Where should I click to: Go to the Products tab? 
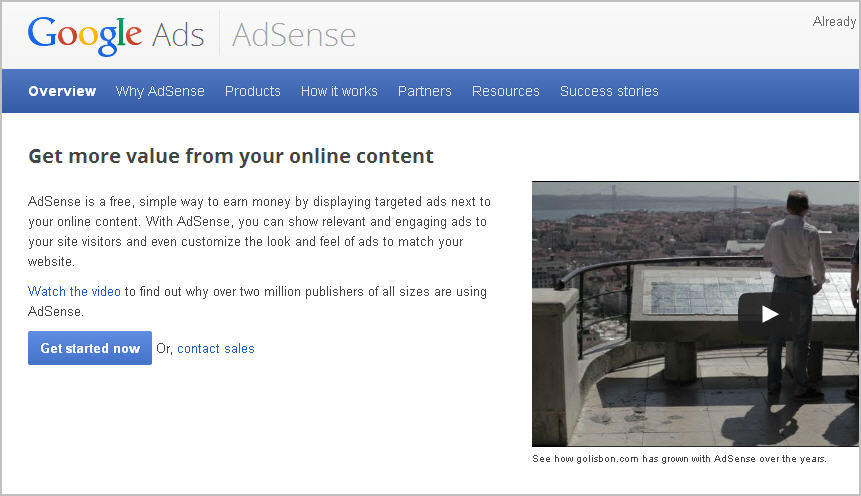click(253, 91)
